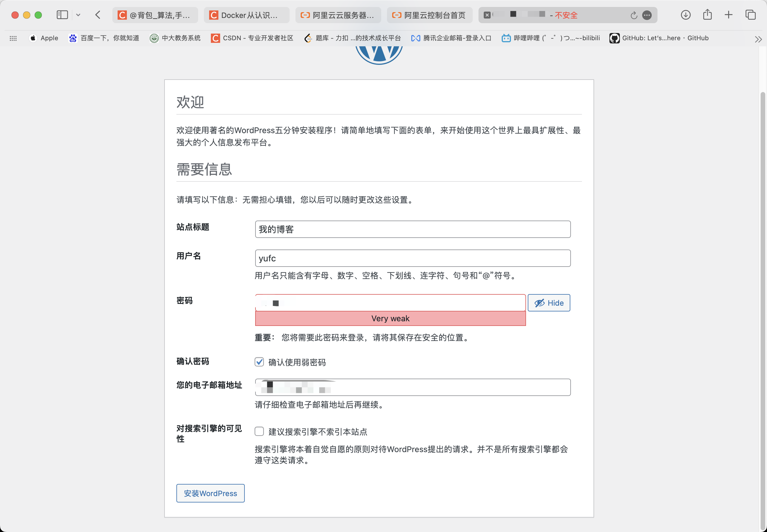The height and width of the screenshot is (532, 767).
Task: Open the Share icon in toolbar
Action: coord(707,15)
